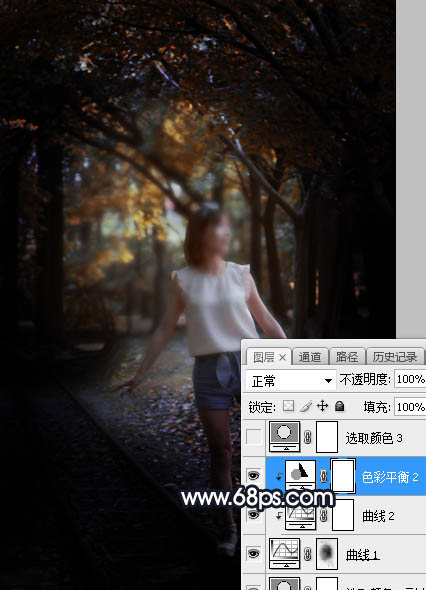426x590 pixels.
Task: Click lock image pixels brush icon
Action: (x=306, y=406)
